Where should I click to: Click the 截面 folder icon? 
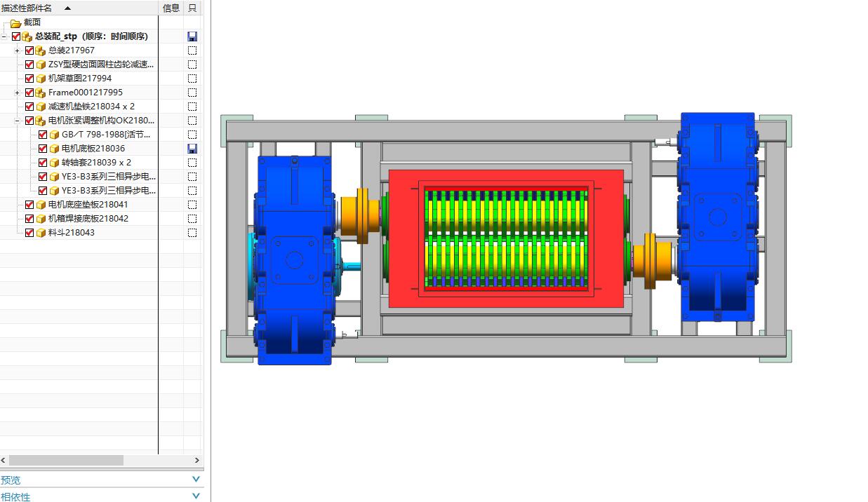[x=15, y=22]
